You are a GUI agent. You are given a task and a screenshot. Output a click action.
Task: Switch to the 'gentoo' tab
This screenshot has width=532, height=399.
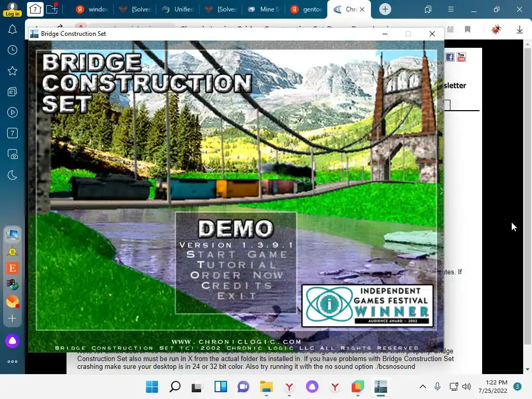pyautogui.click(x=307, y=9)
